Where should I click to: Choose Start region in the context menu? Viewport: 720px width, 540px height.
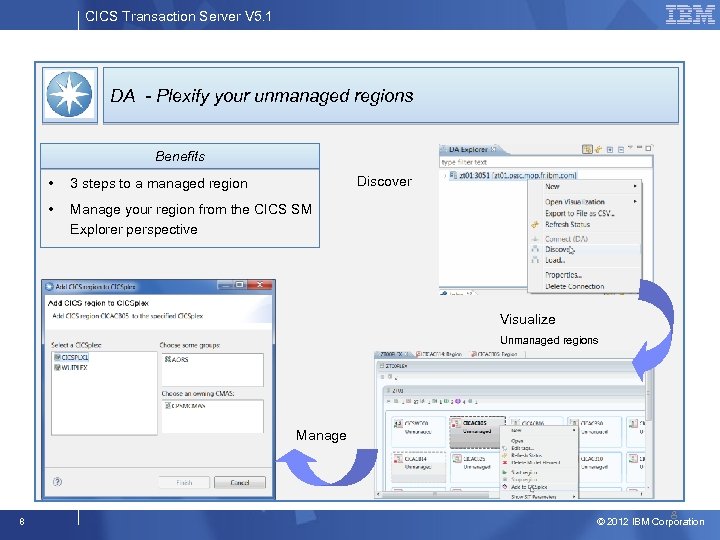coord(539,472)
